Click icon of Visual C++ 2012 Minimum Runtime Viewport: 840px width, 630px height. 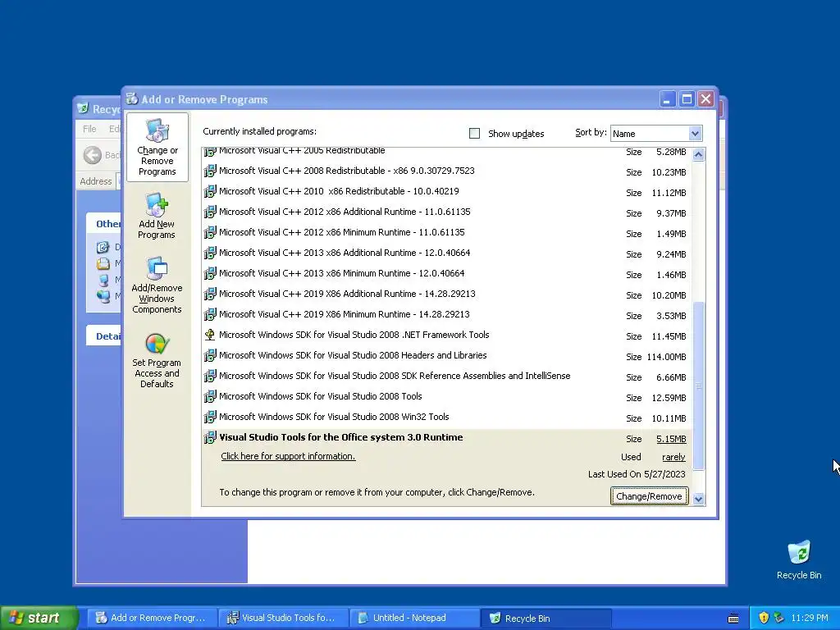[210, 232]
